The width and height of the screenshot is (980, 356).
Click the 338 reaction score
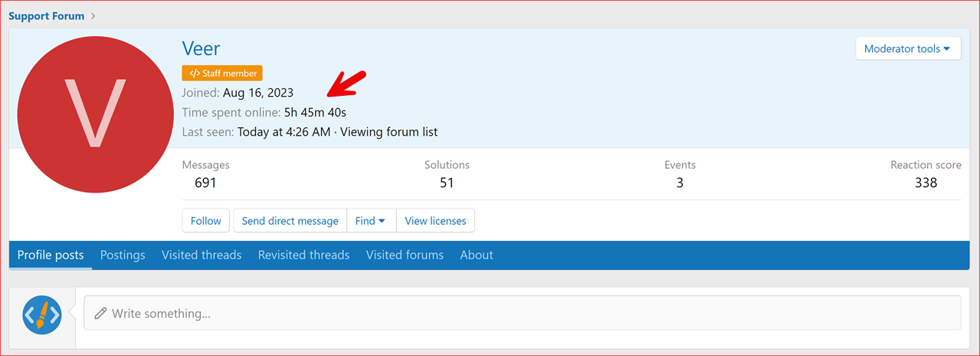[x=926, y=183]
